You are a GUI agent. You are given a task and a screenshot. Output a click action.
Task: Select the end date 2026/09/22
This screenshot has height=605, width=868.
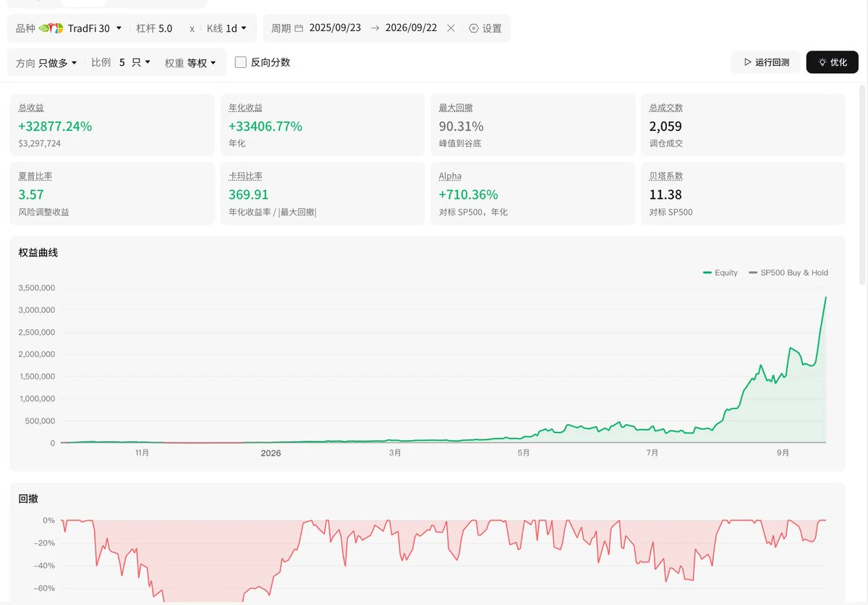tap(411, 28)
